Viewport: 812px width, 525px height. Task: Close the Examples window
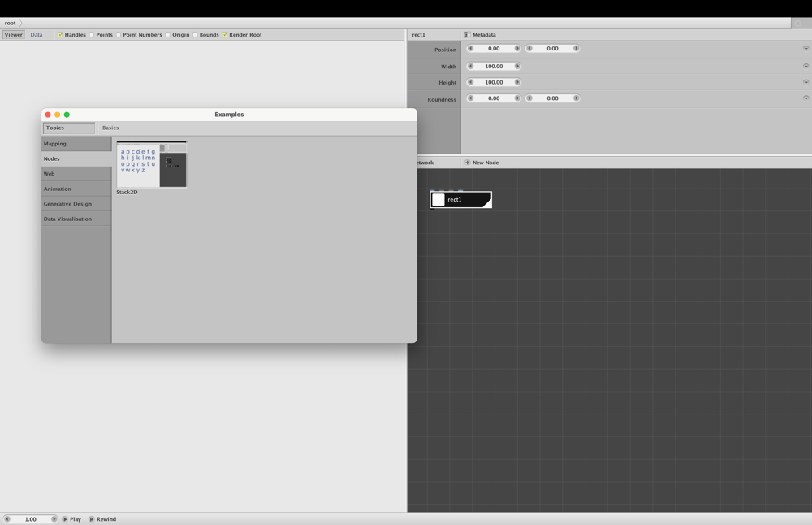(x=48, y=115)
